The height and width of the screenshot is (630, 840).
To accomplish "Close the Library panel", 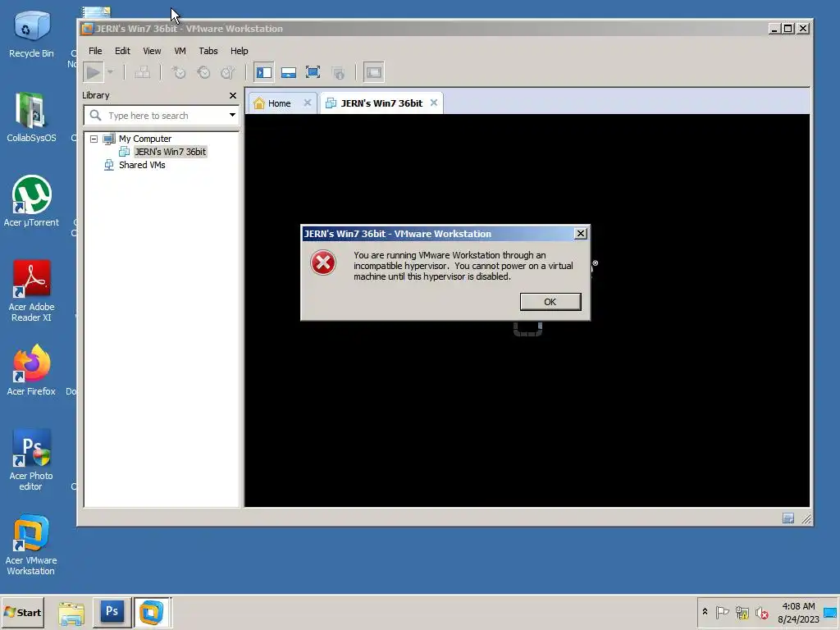I will click(232, 95).
